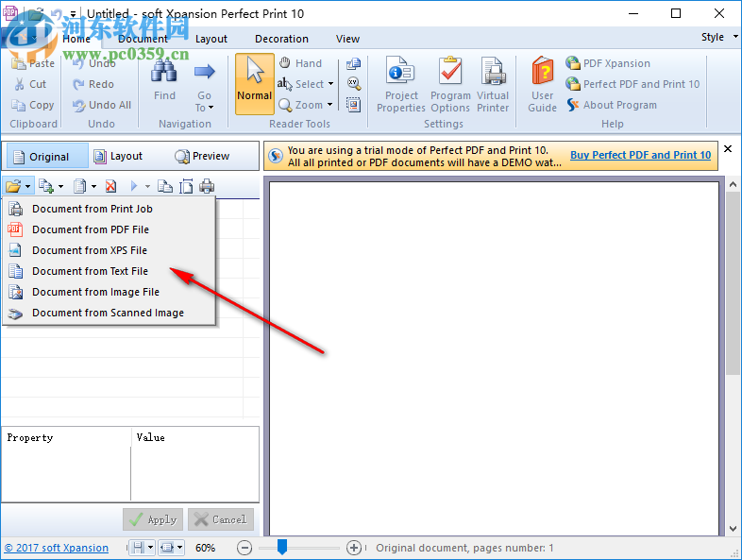Image resolution: width=742 pixels, height=560 pixels.
Task: Click the printer icon in document toolbar
Action: pos(207,186)
